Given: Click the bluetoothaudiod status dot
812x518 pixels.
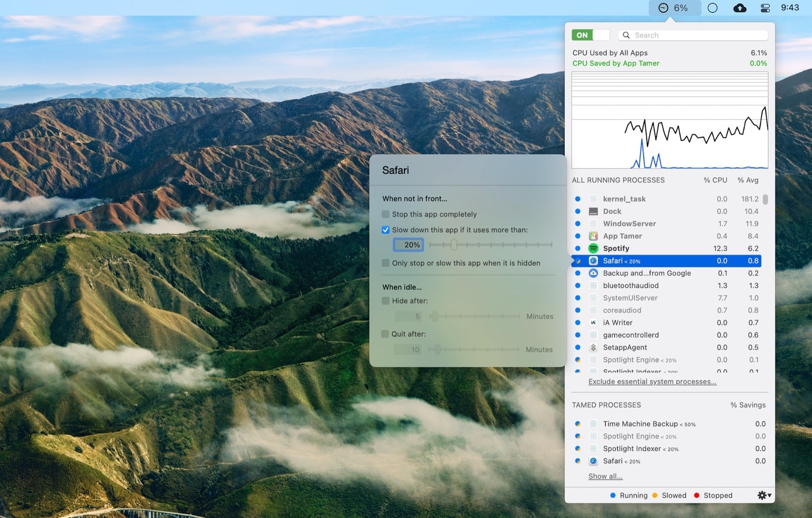Looking at the screenshot, I should (578, 286).
